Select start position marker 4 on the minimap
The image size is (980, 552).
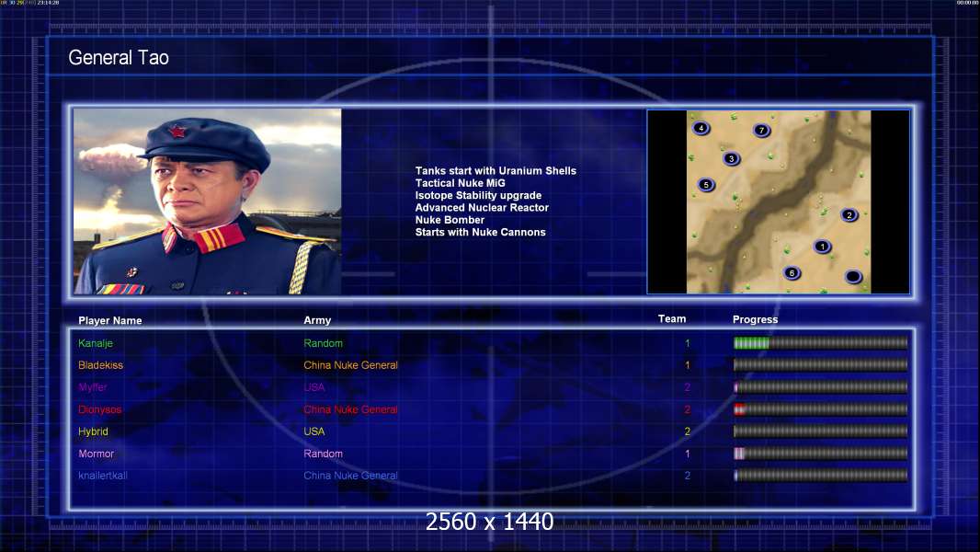pyautogui.click(x=701, y=128)
